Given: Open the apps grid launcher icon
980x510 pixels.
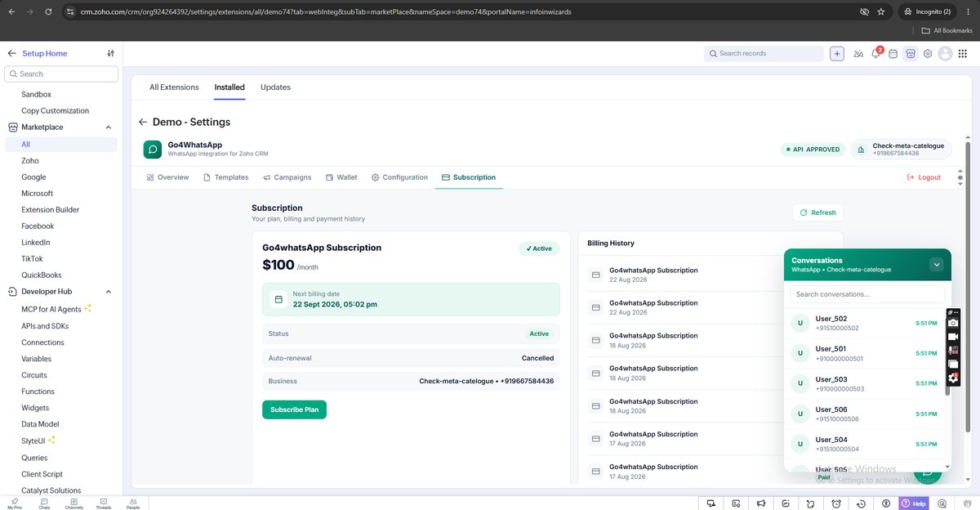Looking at the screenshot, I should click(x=962, y=54).
